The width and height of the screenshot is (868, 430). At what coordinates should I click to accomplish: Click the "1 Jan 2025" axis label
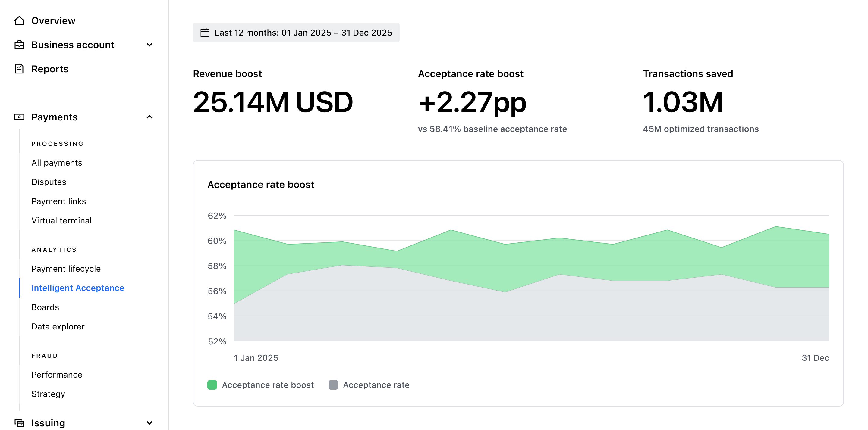click(x=256, y=358)
